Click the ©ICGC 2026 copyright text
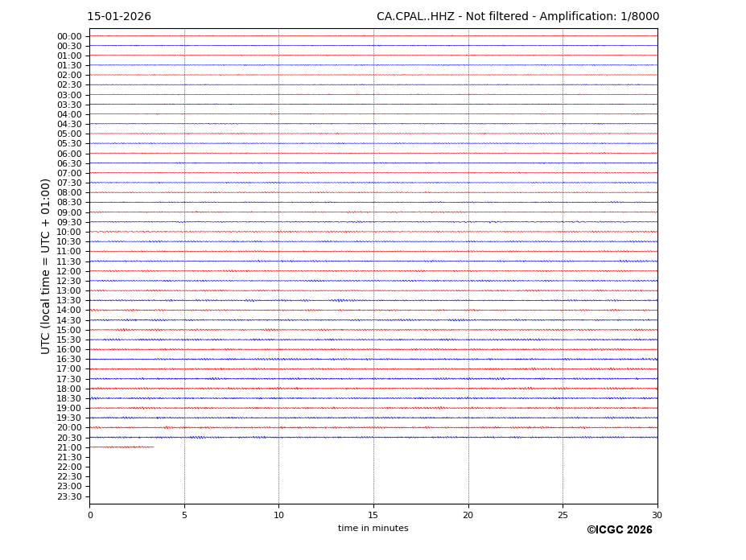746x560 pixels. [x=619, y=530]
